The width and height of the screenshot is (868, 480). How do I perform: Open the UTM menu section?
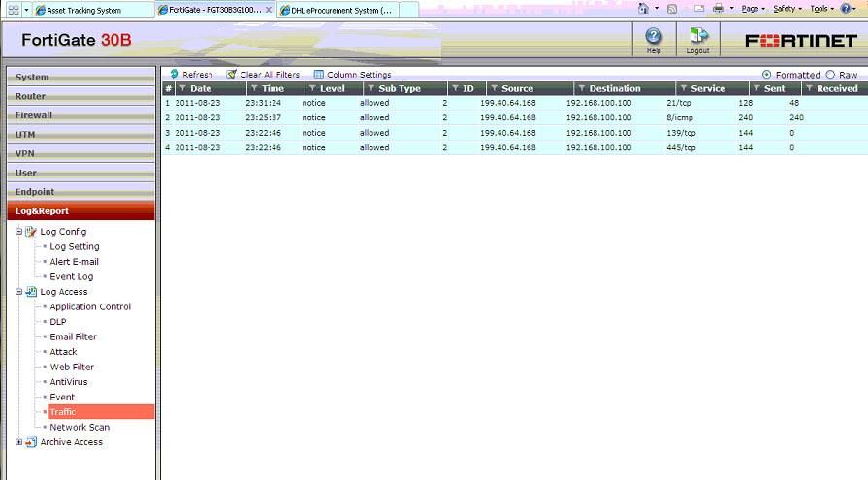coord(80,135)
